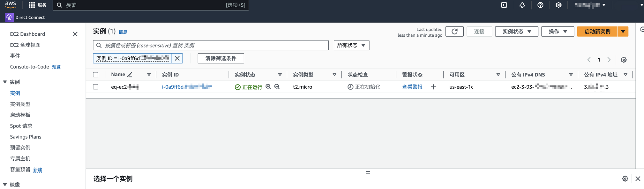This screenshot has width=644, height=189.
Task: Open the all states filter dropdown
Action: coord(351,45)
